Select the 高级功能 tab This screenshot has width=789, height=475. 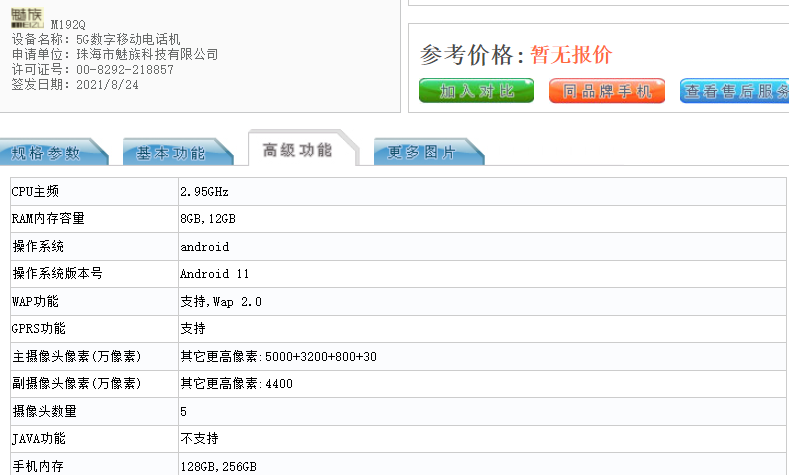tap(297, 150)
